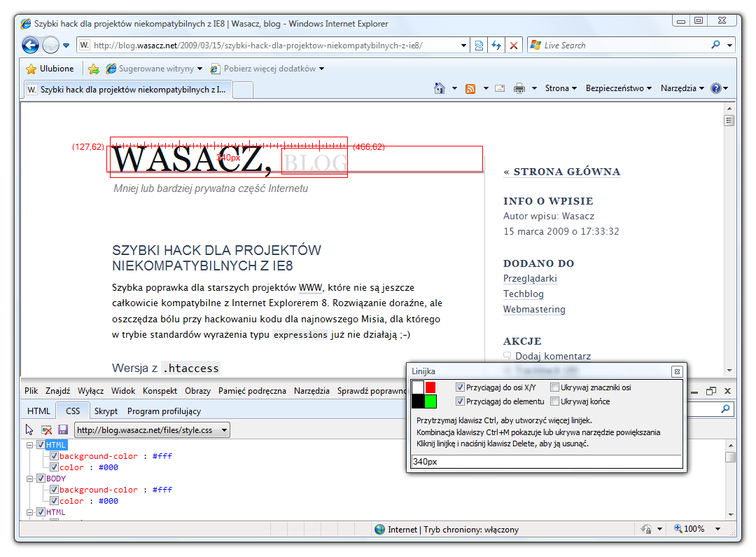Viewport: 756px width, 557px height.
Task: Close the Linijka ruler dialog
Action: tap(677, 371)
